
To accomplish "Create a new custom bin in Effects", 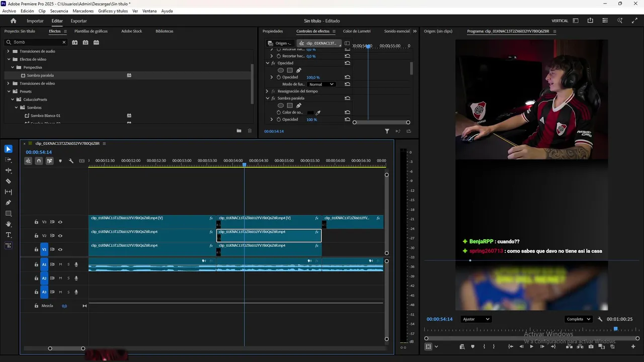I will point(239,131).
